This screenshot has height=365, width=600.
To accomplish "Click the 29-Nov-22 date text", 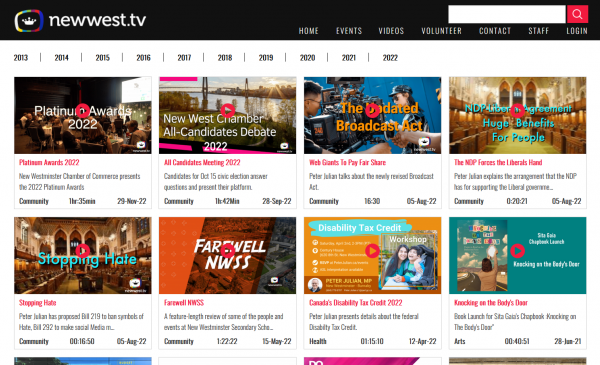I will (132, 201).
